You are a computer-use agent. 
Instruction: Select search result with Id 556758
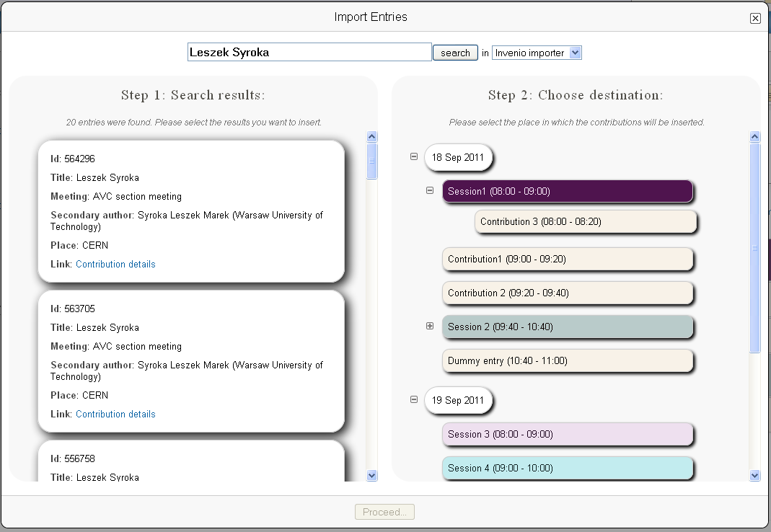click(191, 461)
